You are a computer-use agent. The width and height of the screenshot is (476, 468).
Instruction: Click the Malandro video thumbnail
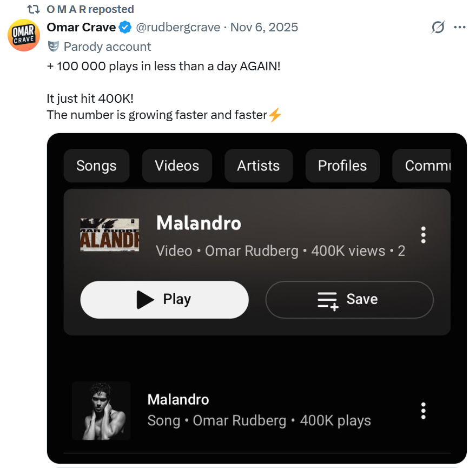110,235
